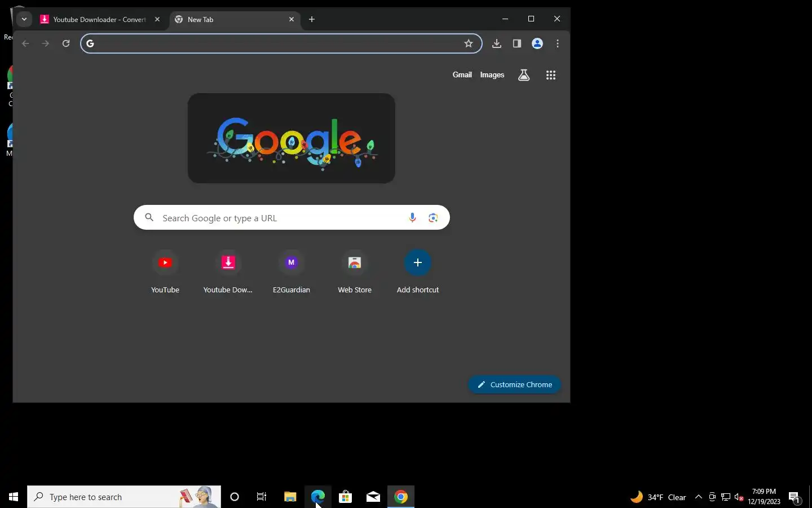Viewport: 812px width, 508px height.
Task: Open Microsoft Store from taskbar
Action: pos(345,497)
